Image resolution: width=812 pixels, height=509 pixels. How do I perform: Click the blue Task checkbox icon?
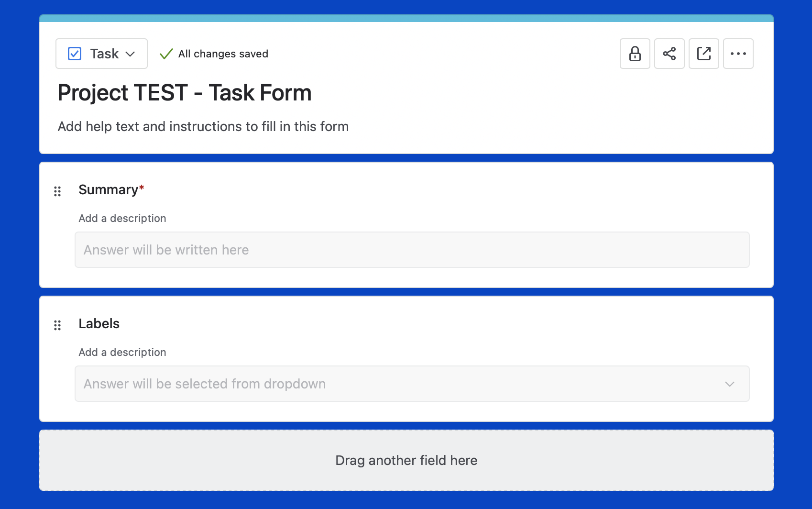[75, 54]
